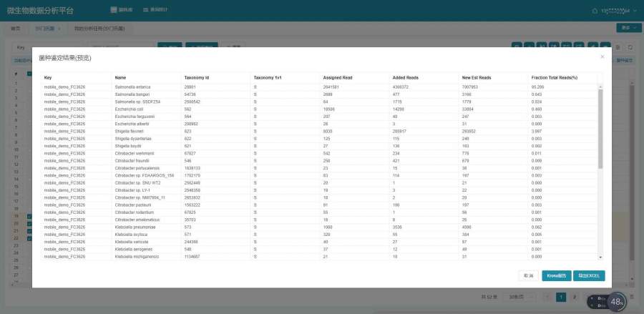The image size is (644, 314).
Task: Select the Citrobacter sp. FDAARGOS_156 name cell
Action: pyautogui.click(x=146, y=176)
